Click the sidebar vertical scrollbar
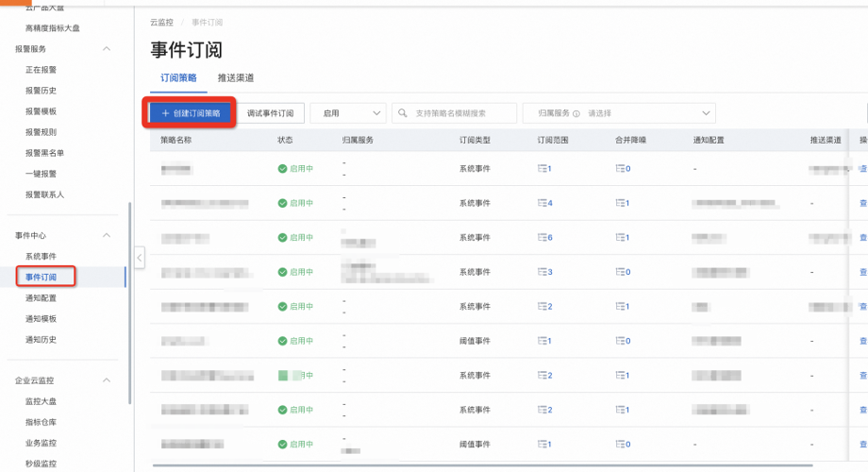 129,283
